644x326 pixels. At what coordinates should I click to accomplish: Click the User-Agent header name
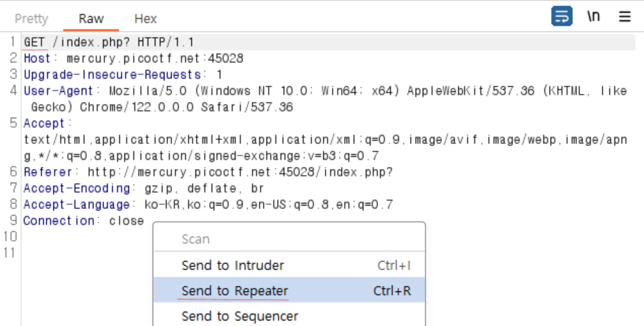coord(58,91)
